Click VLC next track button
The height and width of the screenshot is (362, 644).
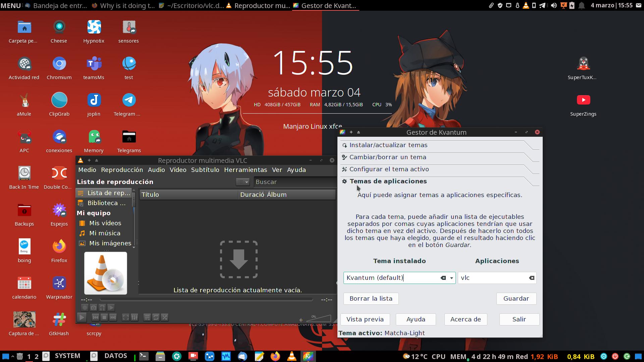tap(113, 317)
